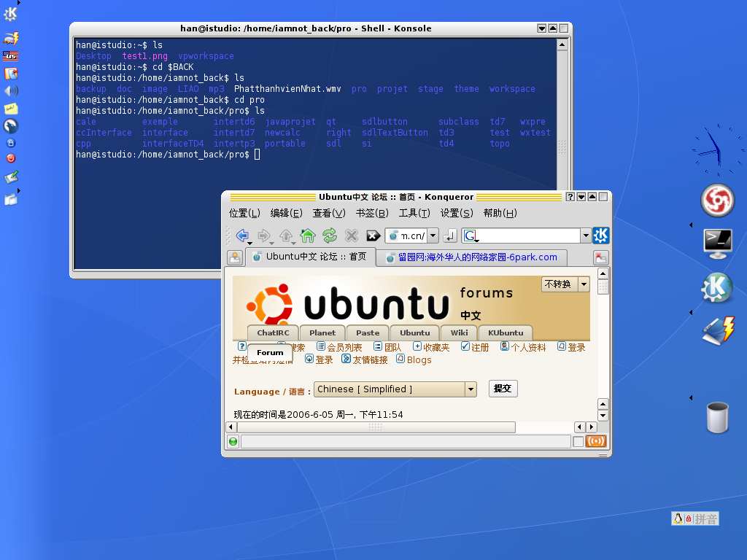747x560 pixels.
Task: Open the Paste link
Action: [368, 332]
